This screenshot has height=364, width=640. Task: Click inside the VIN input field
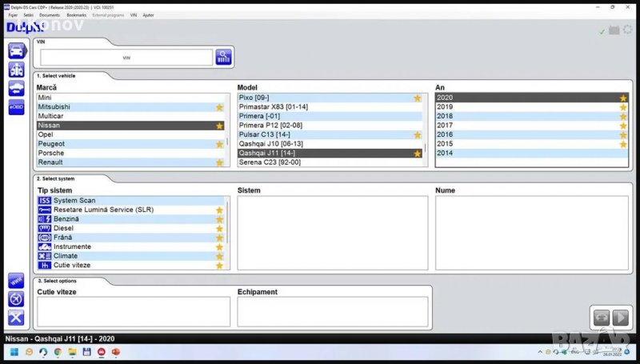(x=126, y=58)
